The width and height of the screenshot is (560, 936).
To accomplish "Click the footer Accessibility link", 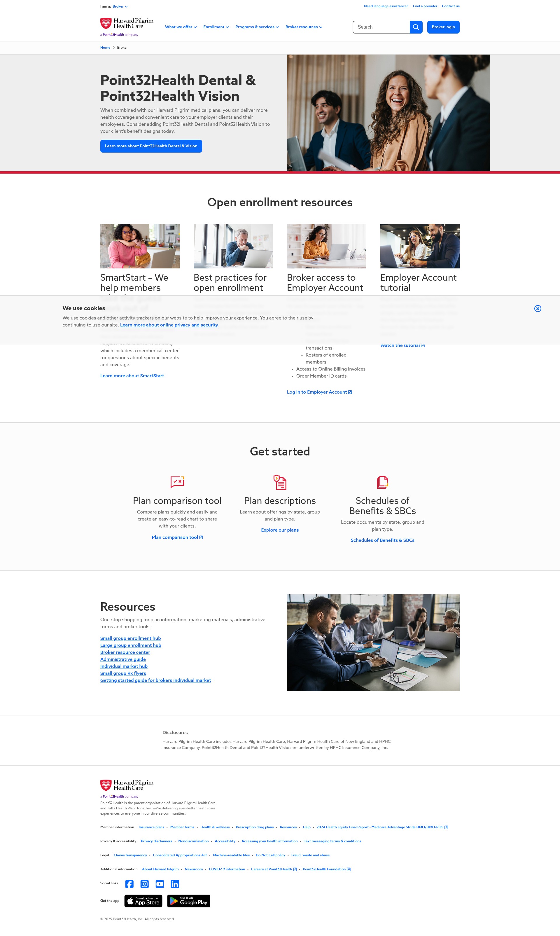I will [225, 841].
